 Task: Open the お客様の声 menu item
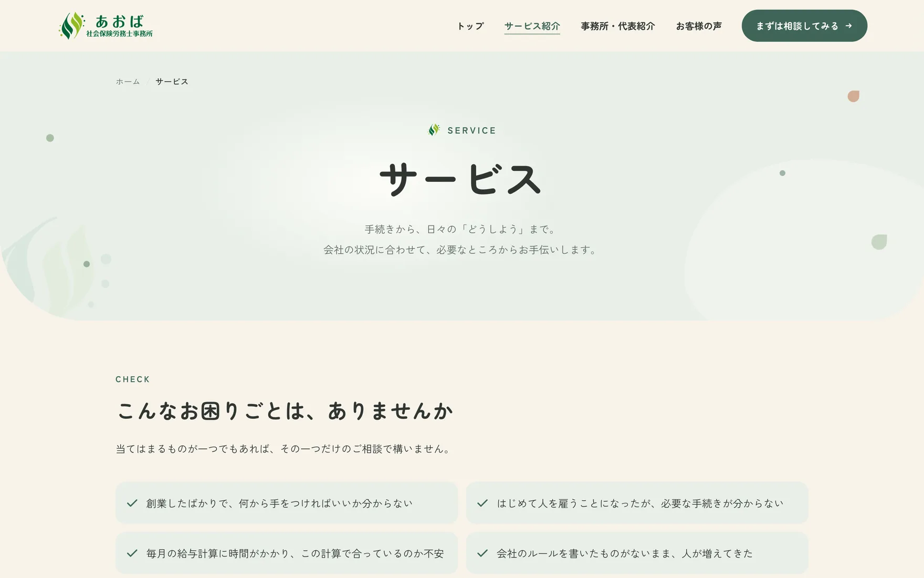coord(698,26)
